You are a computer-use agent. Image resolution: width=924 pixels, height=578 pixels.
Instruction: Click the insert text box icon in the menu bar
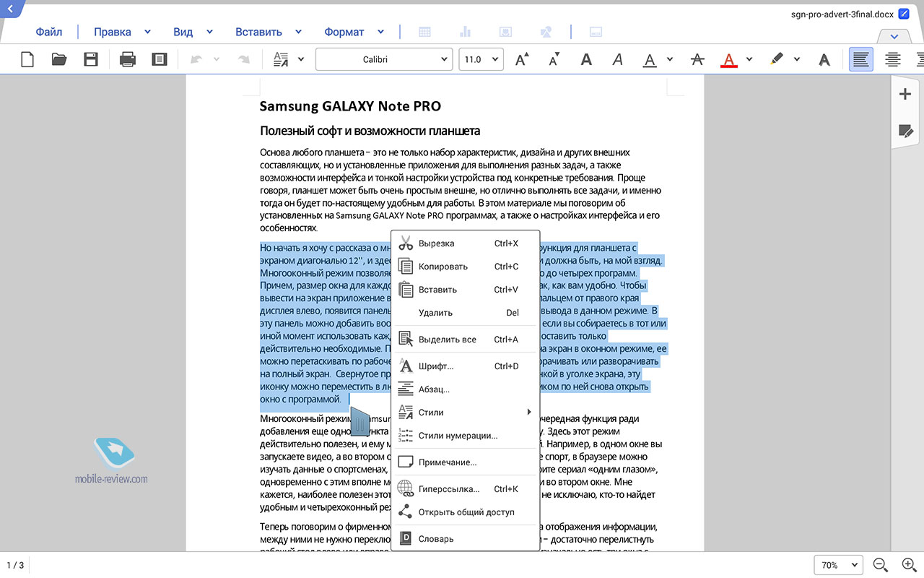[x=596, y=32]
